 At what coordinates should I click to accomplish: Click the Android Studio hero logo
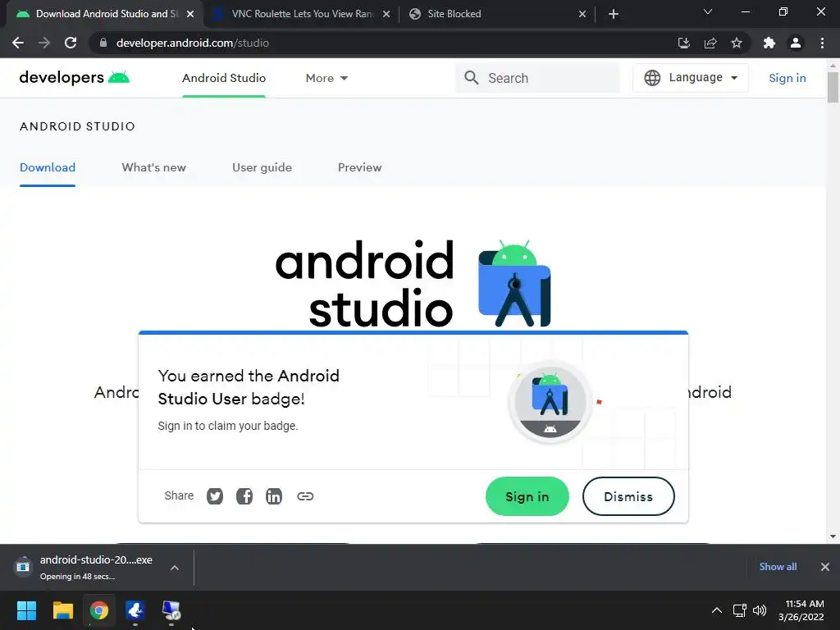[x=413, y=284]
